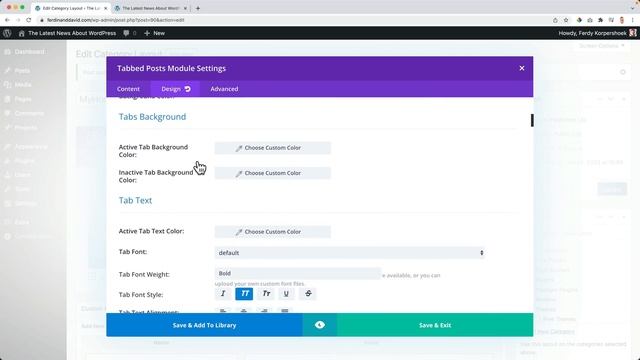This screenshot has width=640, height=360.
Task: Reset Design tab changes with undo icon
Action: coord(188,89)
